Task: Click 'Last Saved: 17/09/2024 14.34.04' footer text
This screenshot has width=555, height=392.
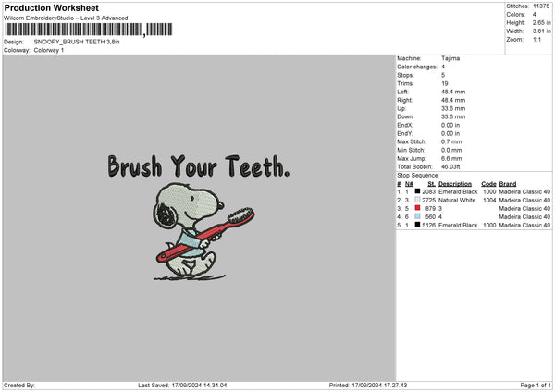Action: [x=182, y=386]
